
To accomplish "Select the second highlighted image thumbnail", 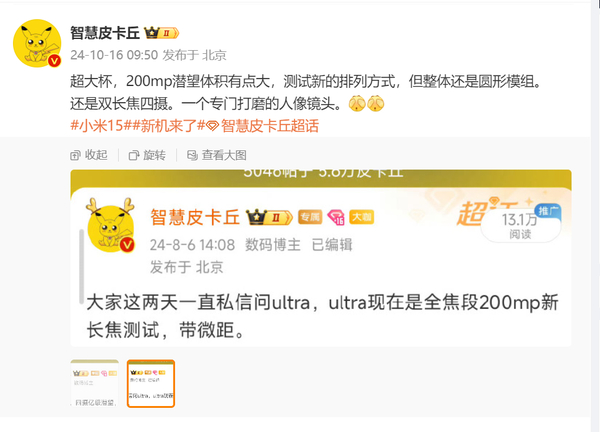I will point(151,383).
